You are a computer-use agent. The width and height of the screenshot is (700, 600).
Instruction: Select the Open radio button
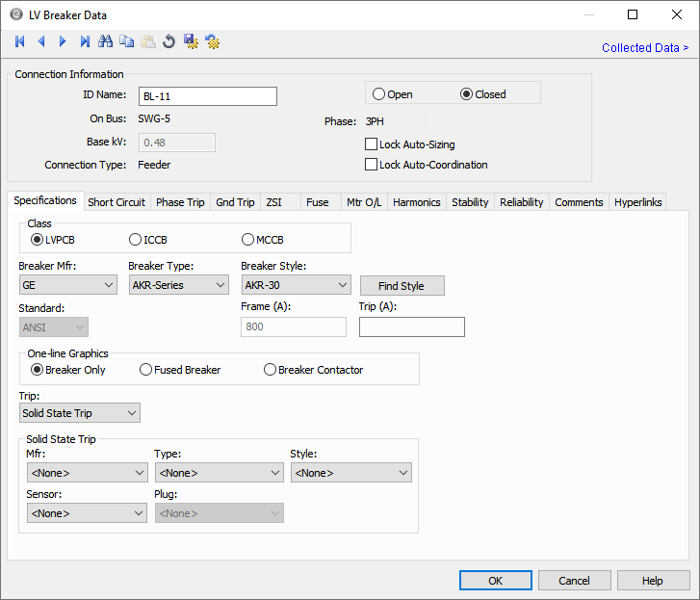378,94
